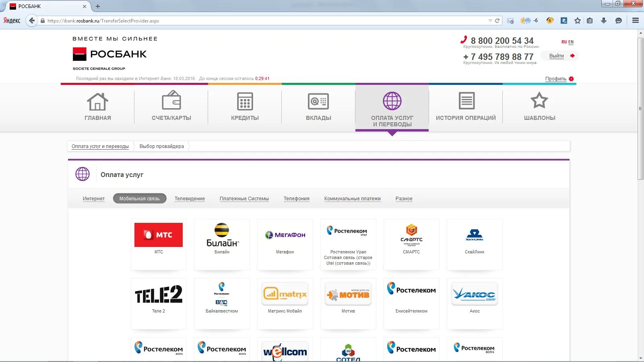The image size is (644, 362).
Task: Click the browser address bar
Action: [x=266, y=21]
